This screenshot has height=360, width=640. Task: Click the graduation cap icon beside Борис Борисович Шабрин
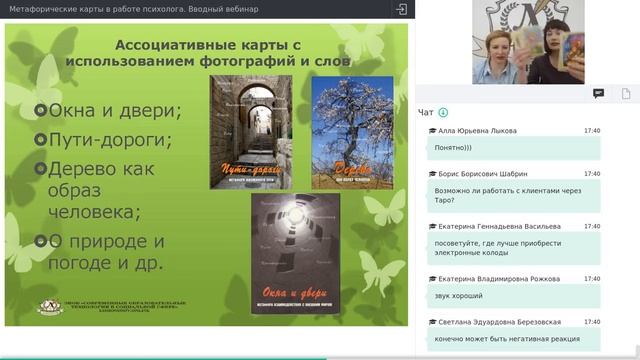click(432, 173)
